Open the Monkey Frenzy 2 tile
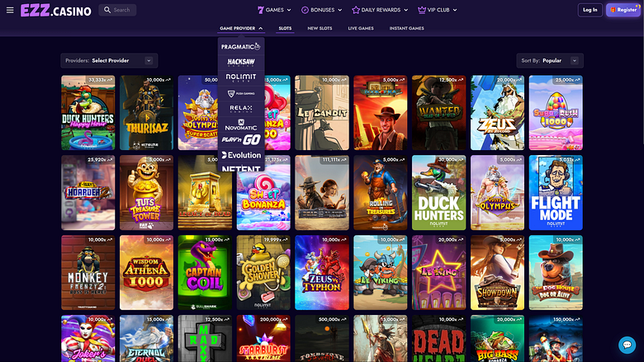This screenshot has width=644, height=362. click(x=88, y=273)
